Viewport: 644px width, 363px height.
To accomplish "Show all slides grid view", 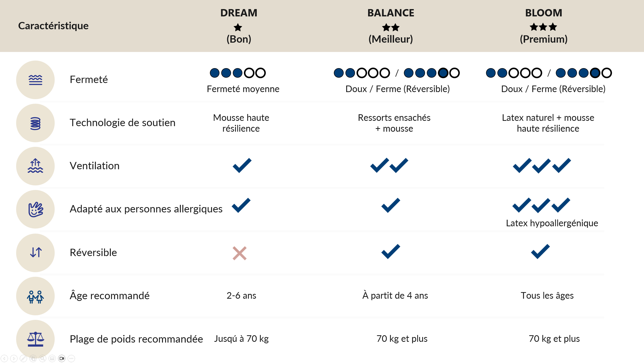I will coord(33,358).
